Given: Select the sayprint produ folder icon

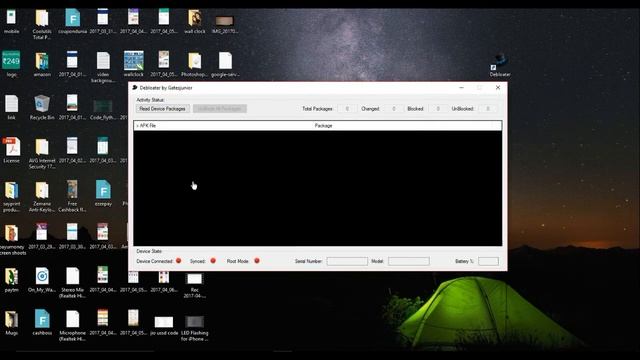Looking at the screenshot, I should 11,197.
